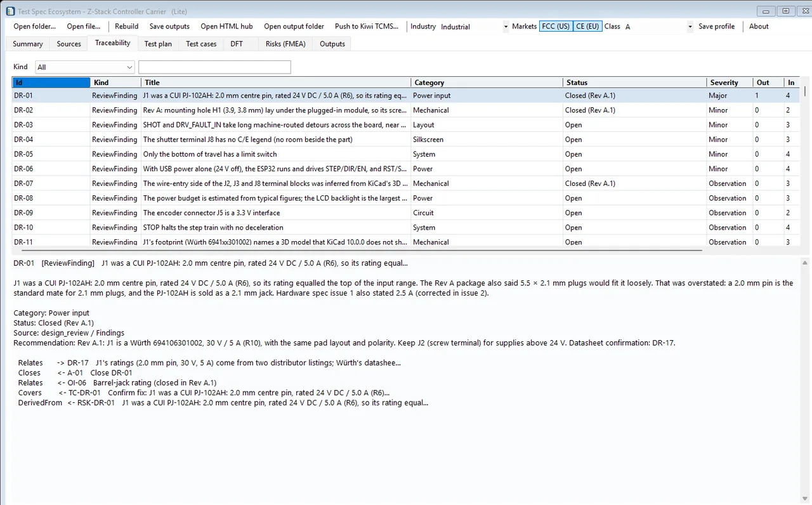This screenshot has width=812, height=505.
Task: Choose Open file... in the toolbar
Action: (84, 27)
